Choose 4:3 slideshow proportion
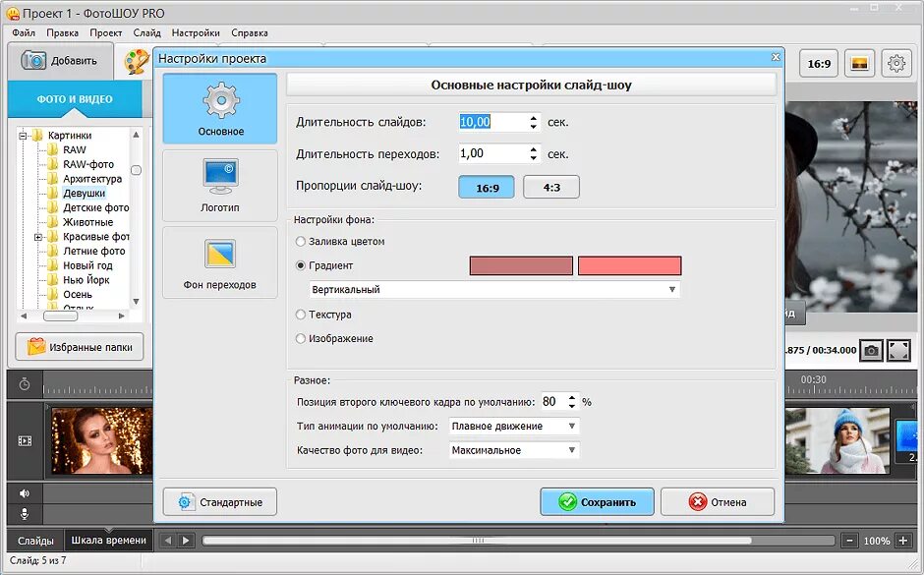 pos(551,188)
